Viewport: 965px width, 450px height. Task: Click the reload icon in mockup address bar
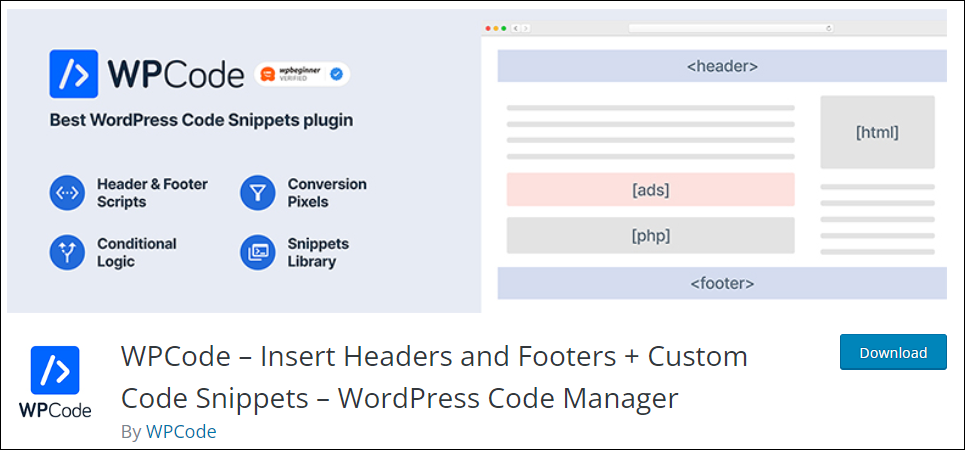coord(829,28)
